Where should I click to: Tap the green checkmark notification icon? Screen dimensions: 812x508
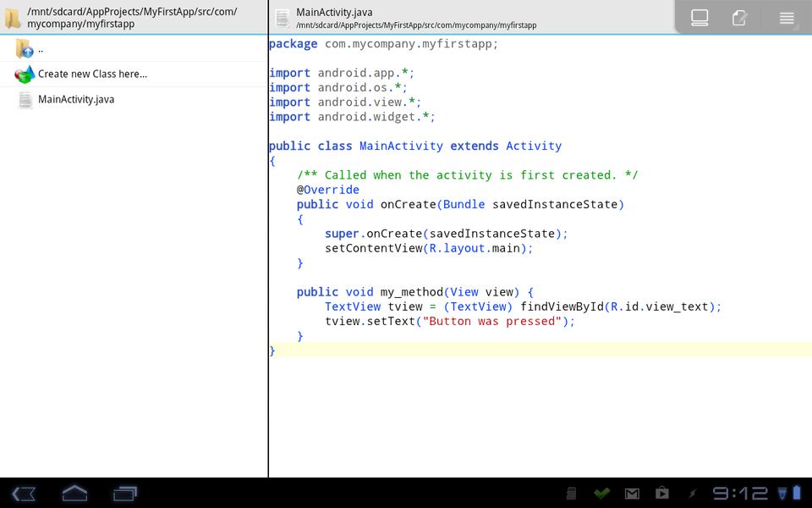[x=601, y=493]
